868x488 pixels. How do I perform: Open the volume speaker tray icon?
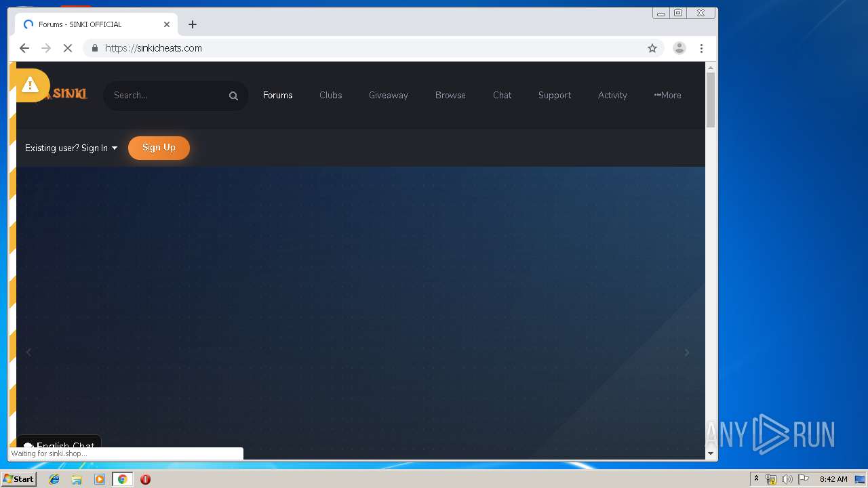click(x=787, y=479)
